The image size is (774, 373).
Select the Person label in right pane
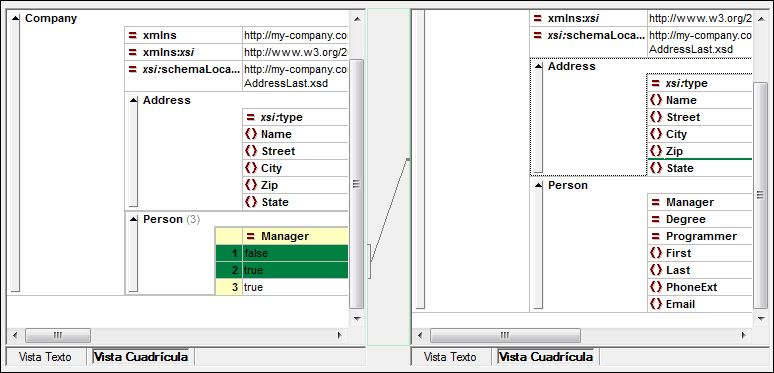568,186
